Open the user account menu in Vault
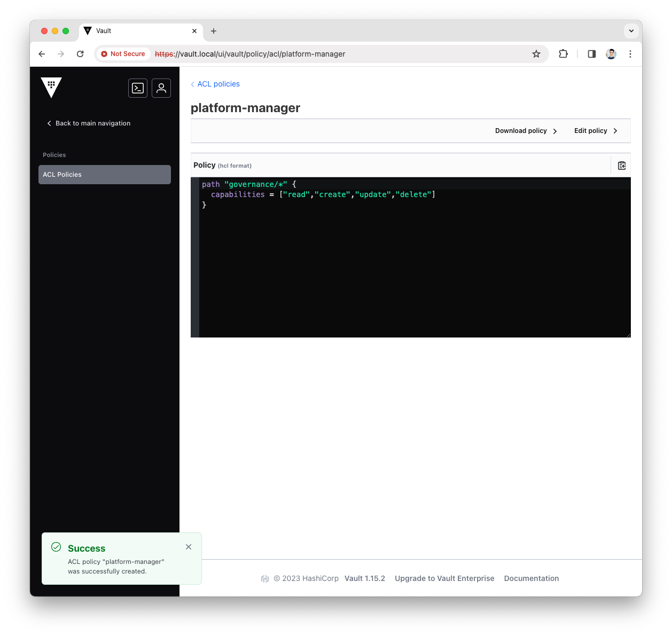This screenshot has width=672, height=636. (161, 88)
